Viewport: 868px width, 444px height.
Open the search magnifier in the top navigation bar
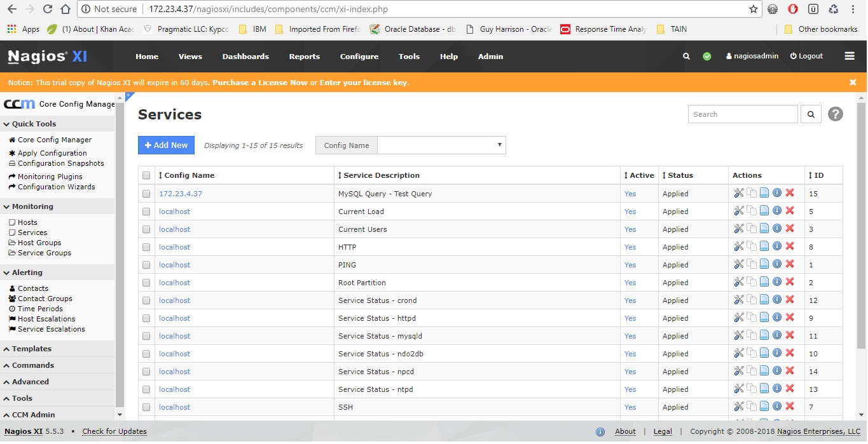(x=686, y=57)
